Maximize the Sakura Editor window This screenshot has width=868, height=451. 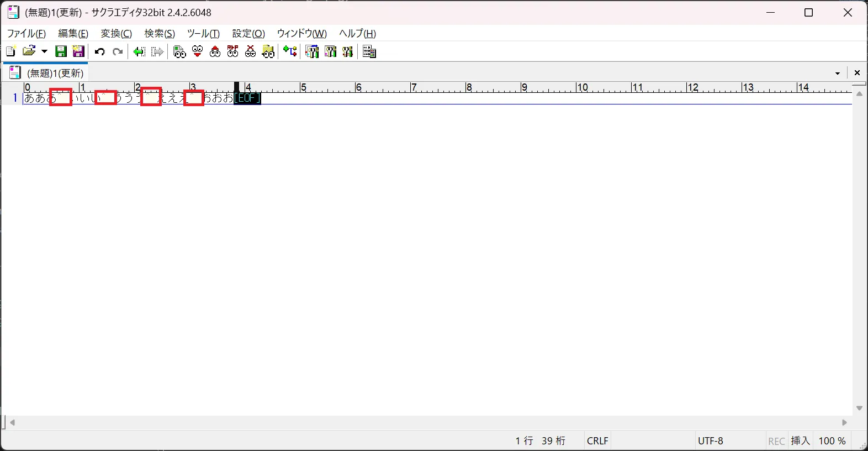[x=808, y=12]
